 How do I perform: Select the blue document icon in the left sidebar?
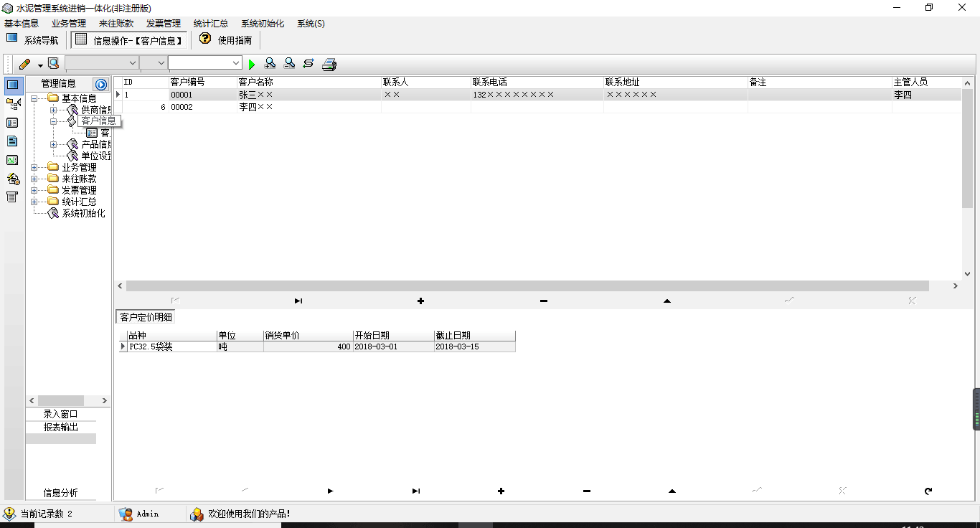pyautogui.click(x=12, y=141)
